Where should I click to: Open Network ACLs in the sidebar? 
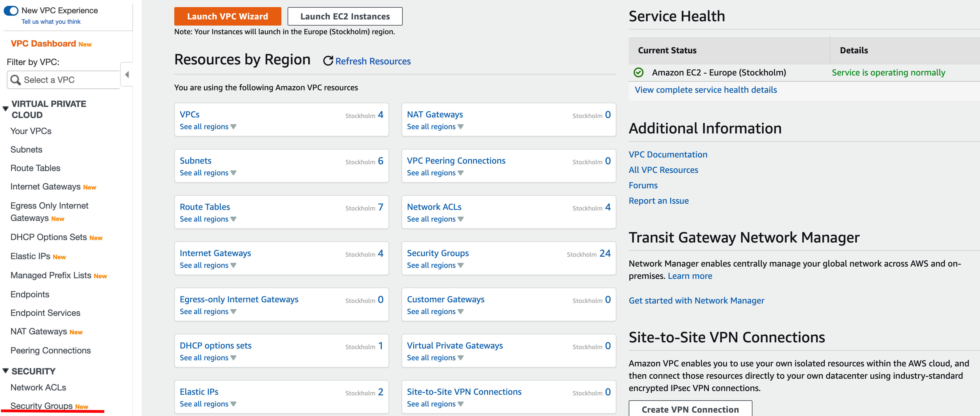38,387
